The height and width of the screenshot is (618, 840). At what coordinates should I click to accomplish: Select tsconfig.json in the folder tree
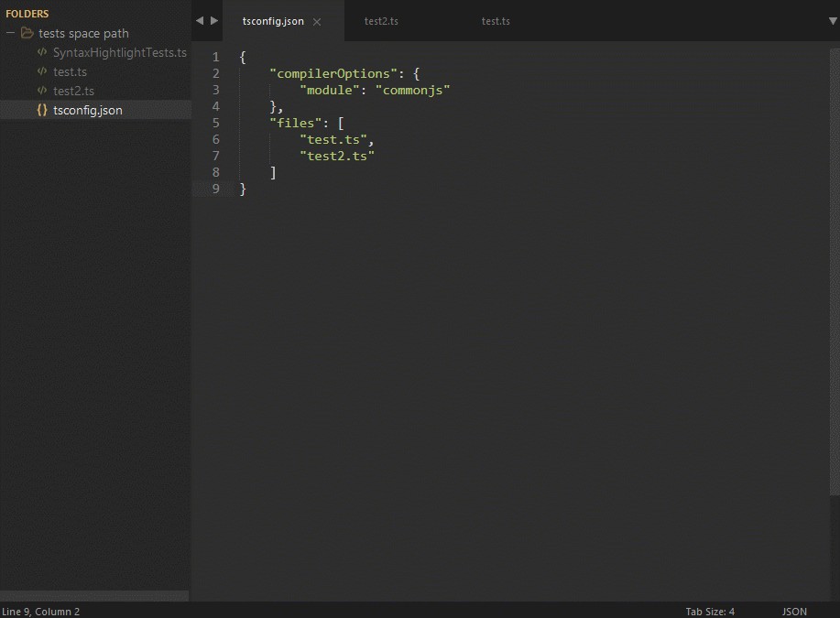(x=87, y=110)
